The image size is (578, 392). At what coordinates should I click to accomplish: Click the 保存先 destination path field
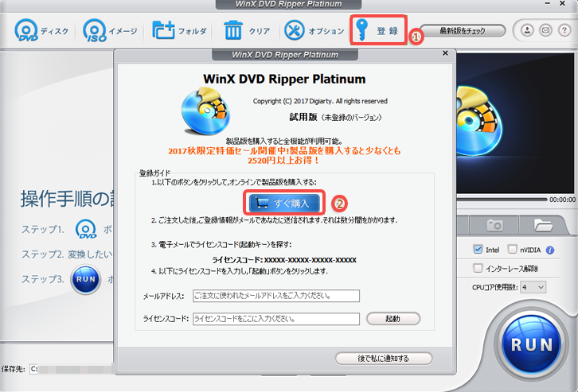[72, 369]
